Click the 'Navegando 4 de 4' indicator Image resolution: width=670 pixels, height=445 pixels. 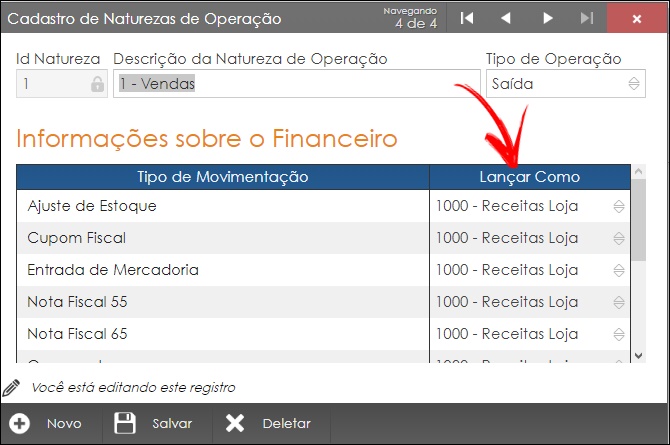click(x=411, y=18)
